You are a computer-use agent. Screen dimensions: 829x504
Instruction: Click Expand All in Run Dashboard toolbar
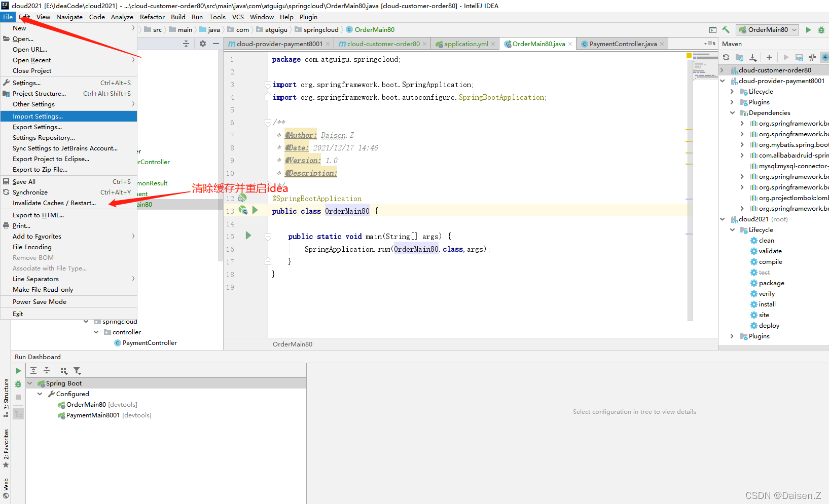click(33, 371)
